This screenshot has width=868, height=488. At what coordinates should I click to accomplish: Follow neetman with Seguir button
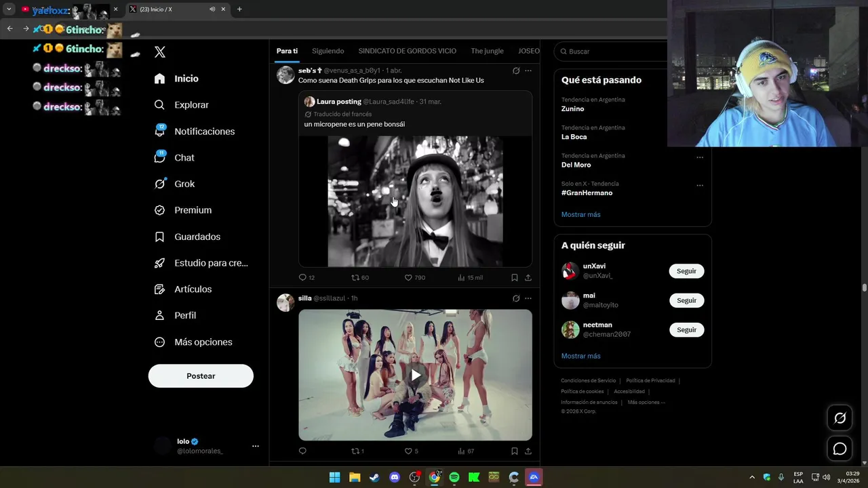point(686,329)
